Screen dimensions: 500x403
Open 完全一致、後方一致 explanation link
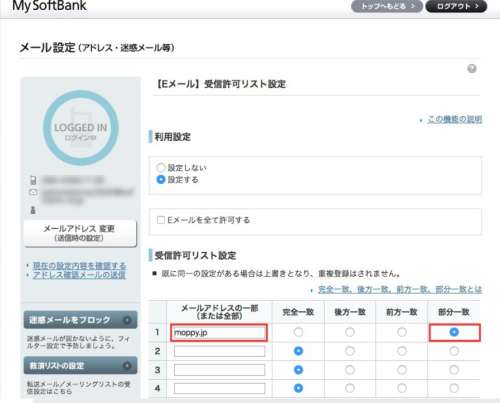(400, 289)
